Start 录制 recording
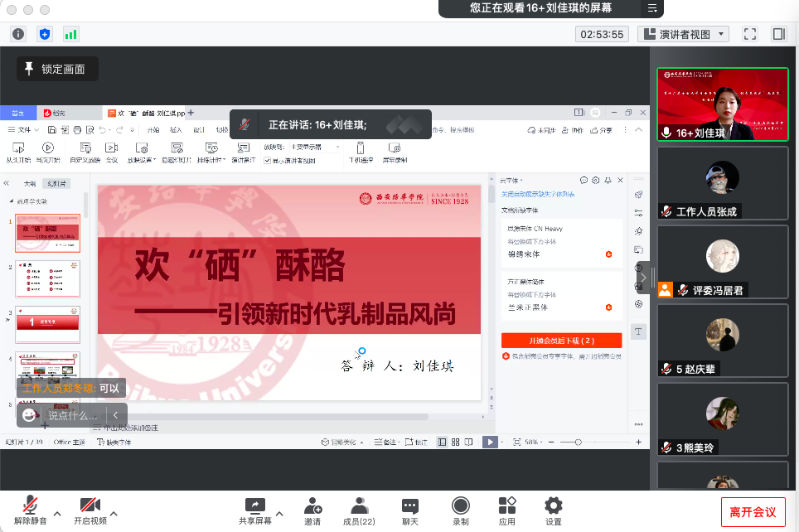 pyautogui.click(x=460, y=510)
